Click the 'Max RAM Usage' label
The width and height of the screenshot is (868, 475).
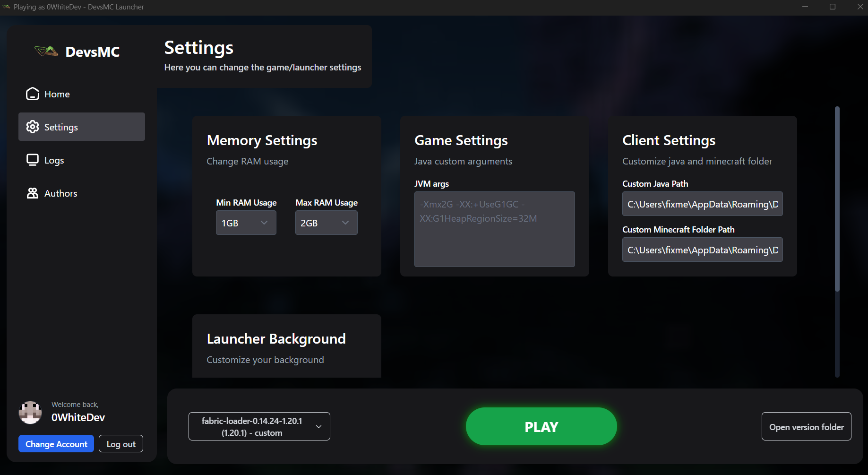[327, 203]
